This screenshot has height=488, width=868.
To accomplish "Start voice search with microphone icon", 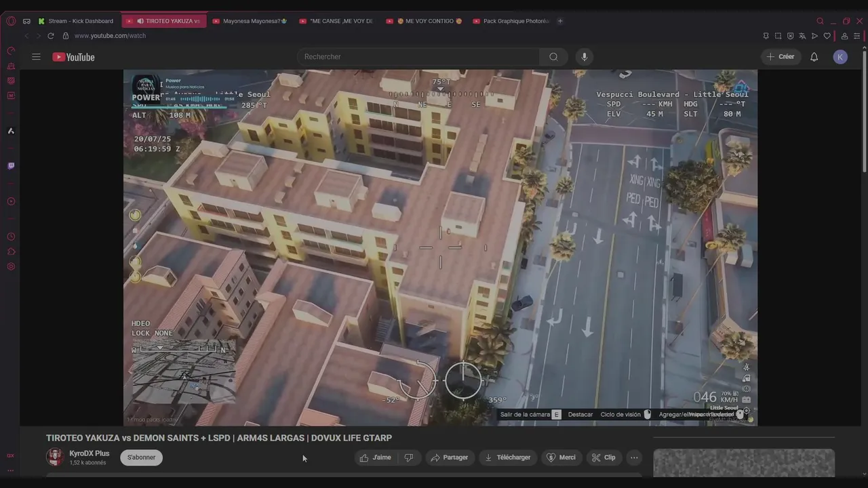I will 585,57.
